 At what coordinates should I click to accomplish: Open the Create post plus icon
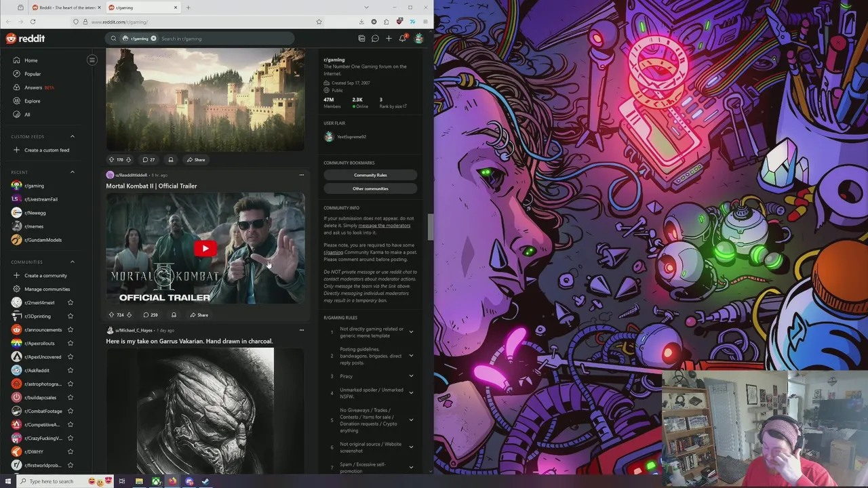click(389, 39)
